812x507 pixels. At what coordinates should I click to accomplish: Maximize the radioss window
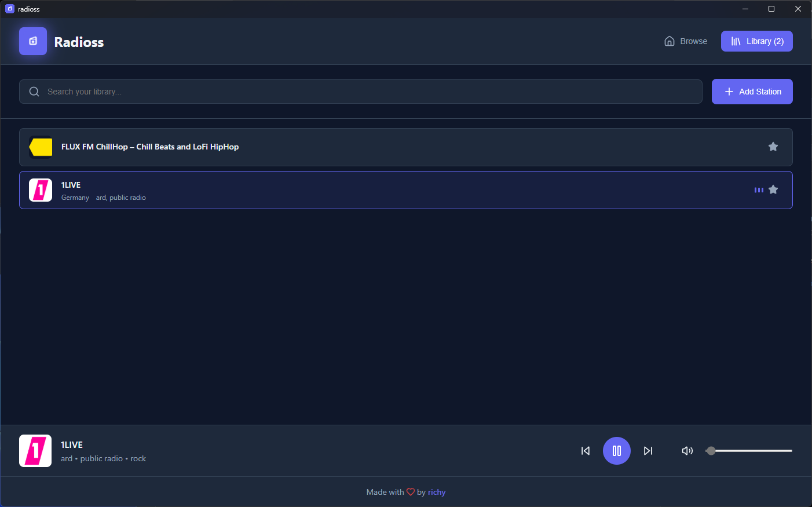pos(771,9)
